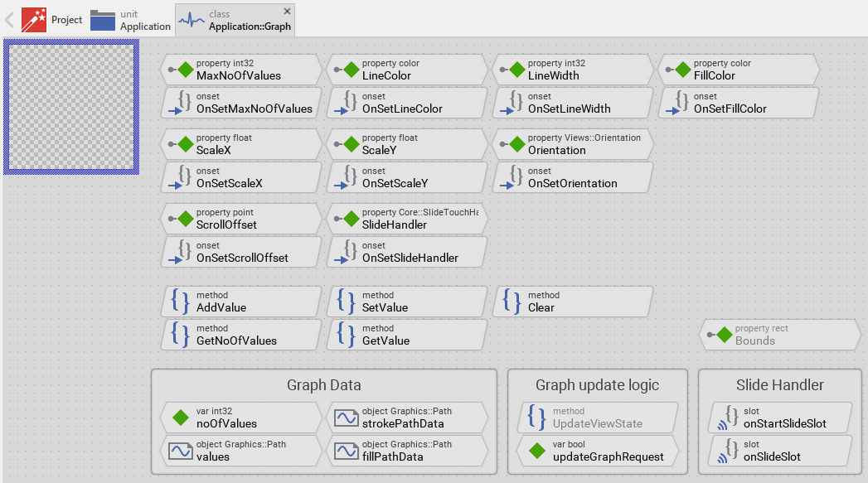This screenshot has width=868, height=483.
Task: Click the path wave icon of strokePathData
Action: [347, 418]
